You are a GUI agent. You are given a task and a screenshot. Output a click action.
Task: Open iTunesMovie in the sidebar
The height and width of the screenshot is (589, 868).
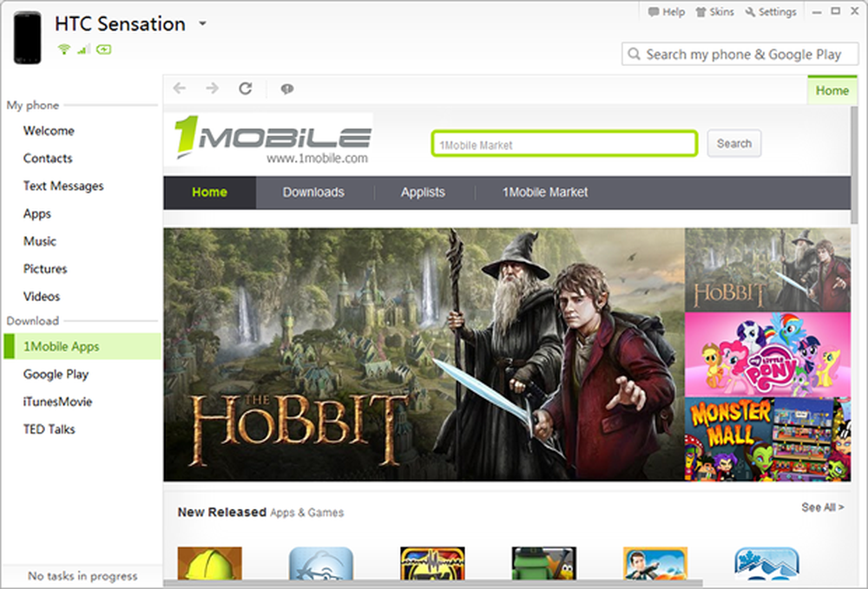tap(57, 402)
